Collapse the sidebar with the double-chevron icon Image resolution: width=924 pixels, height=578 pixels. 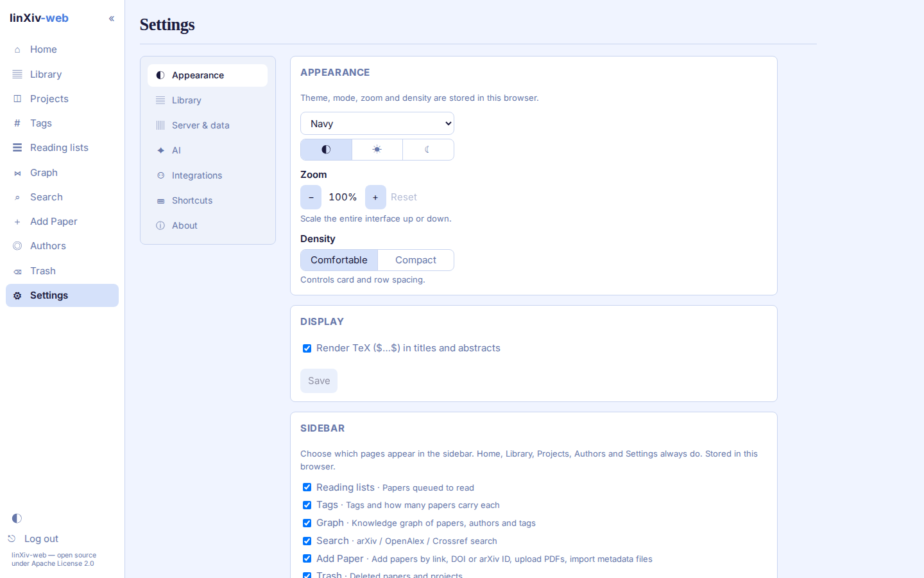pos(112,19)
